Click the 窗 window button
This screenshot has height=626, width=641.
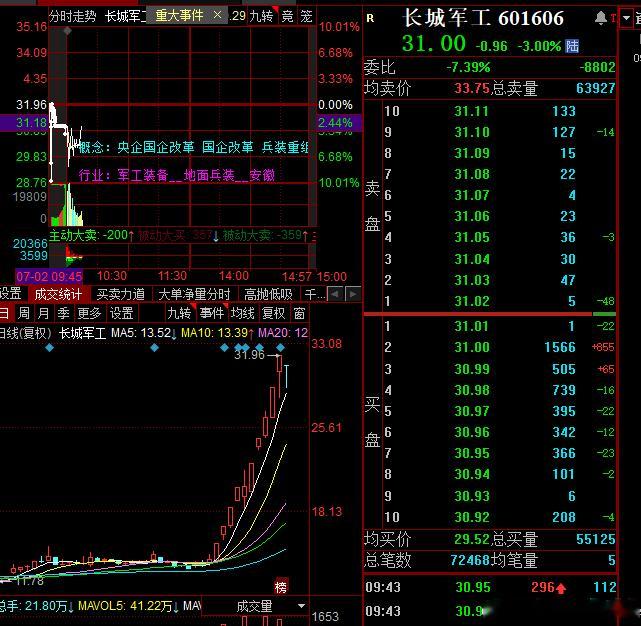pos(299,313)
